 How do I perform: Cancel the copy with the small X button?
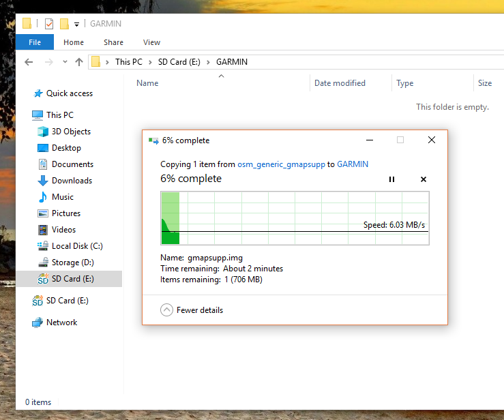point(424,179)
